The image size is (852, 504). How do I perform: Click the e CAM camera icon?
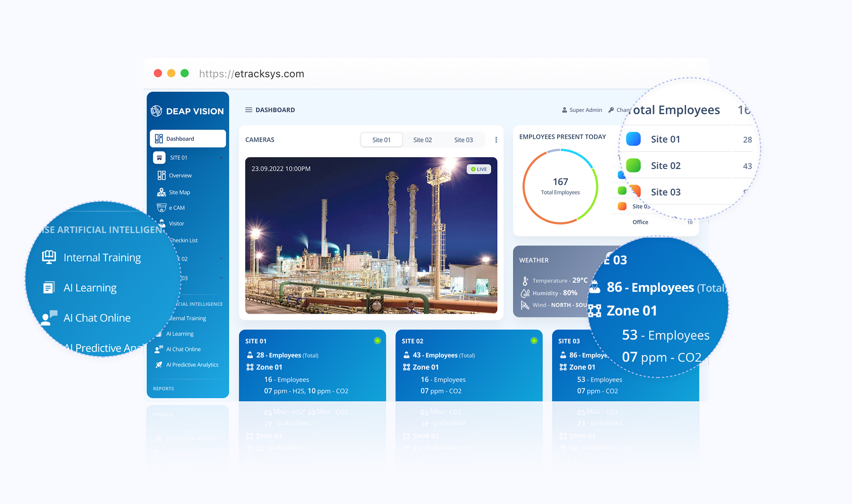pyautogui.click(x=161, y=208)
